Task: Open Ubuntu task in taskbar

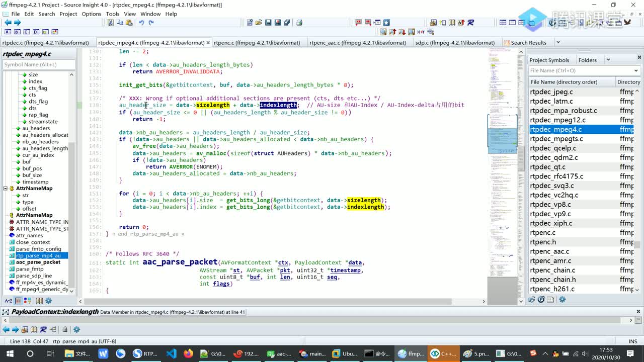Action: coord(344,353)
